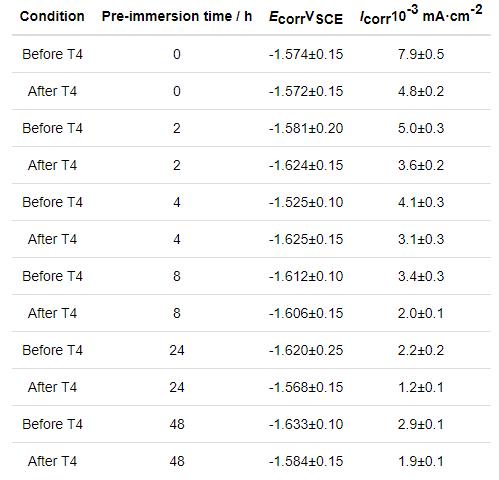Screen dimensions: 499x480
Task: Select Icorr value 4.8±0.2
Action: (x=421, y=91)
